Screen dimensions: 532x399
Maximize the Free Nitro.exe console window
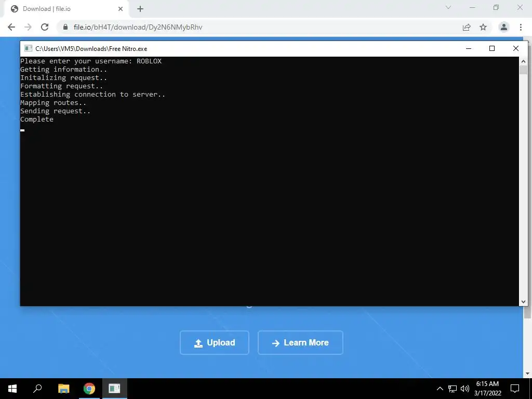[492, 48]
